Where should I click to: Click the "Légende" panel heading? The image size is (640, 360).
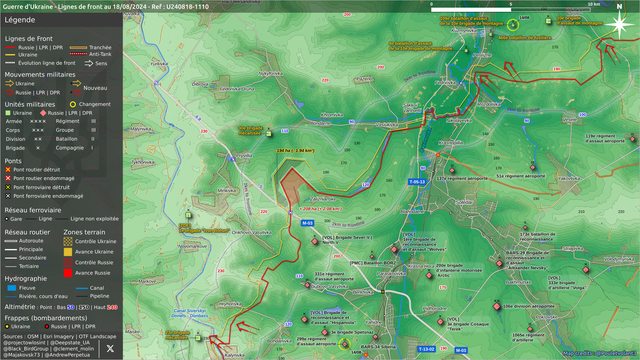[x=20, y=20]
